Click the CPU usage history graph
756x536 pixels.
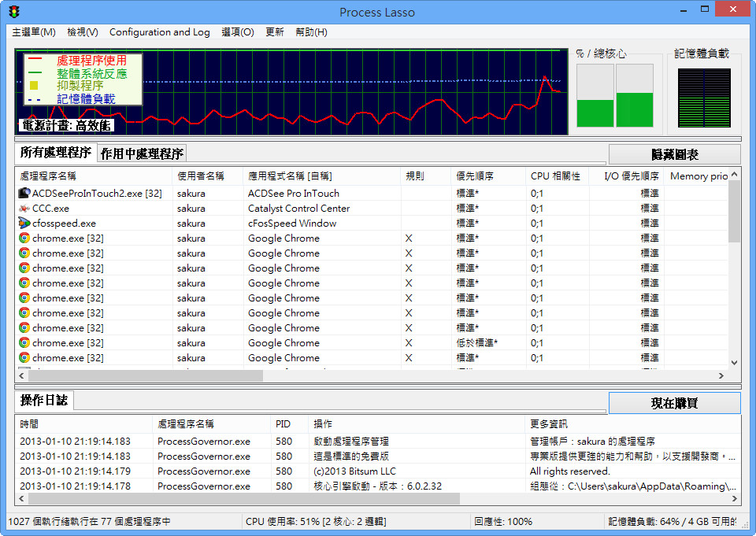pyautogui.click(x=291, y=91)
